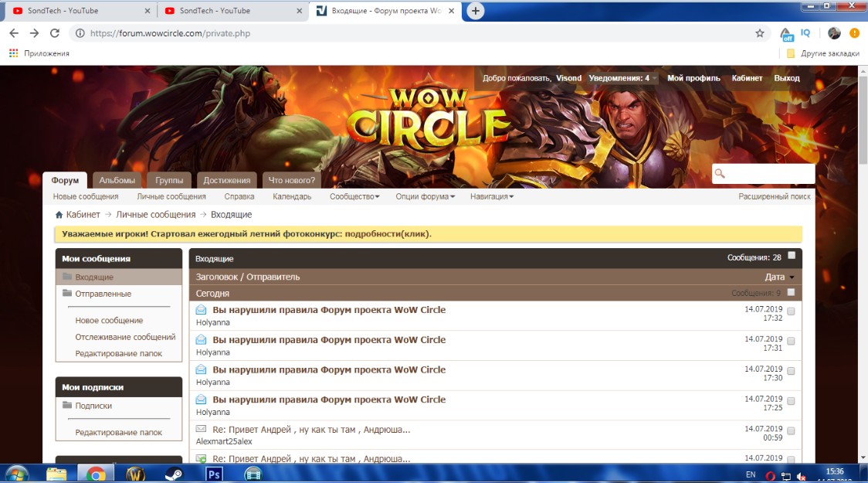Click the browser back arrow
The height and width of the screenshot is (483, 868).
point(14,33)
